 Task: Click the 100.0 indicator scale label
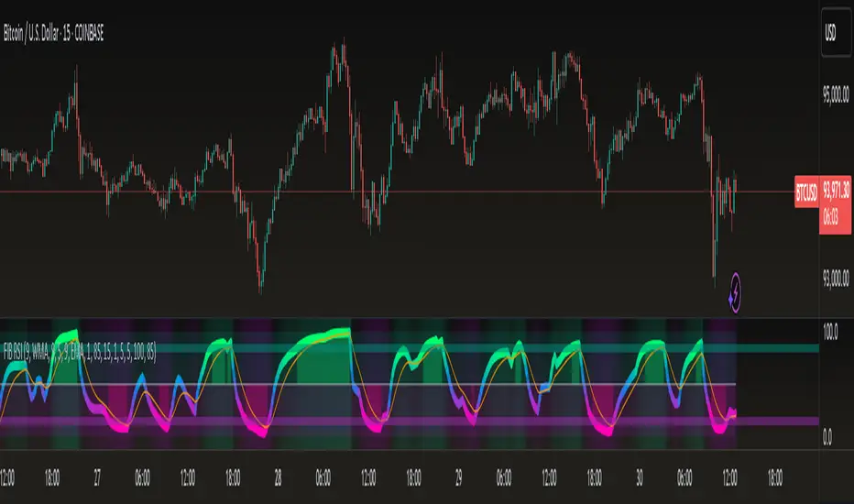tap(830, 332)
